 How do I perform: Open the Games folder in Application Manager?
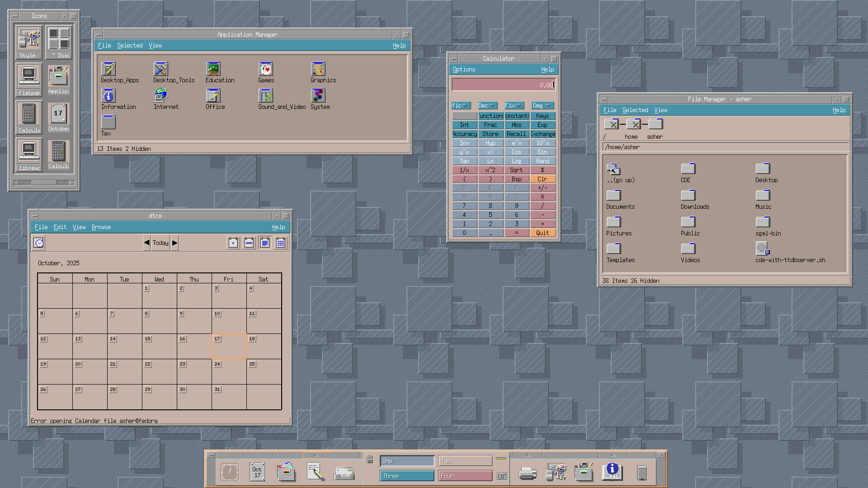tap(266, 69)
